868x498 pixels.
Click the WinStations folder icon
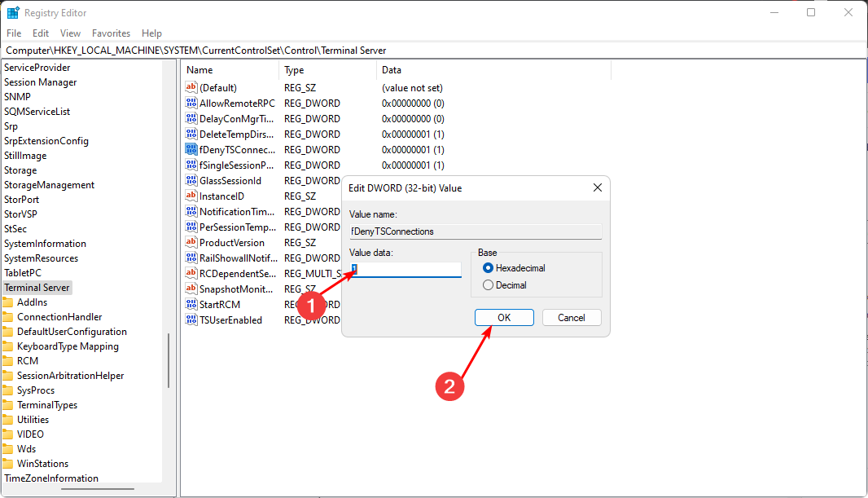[7, 464]
